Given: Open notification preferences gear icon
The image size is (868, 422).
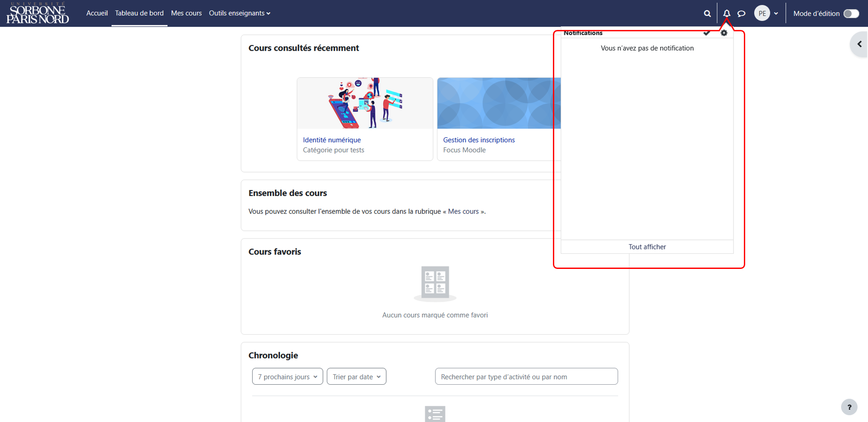Looking at the screenshot, I should [724, 33].
